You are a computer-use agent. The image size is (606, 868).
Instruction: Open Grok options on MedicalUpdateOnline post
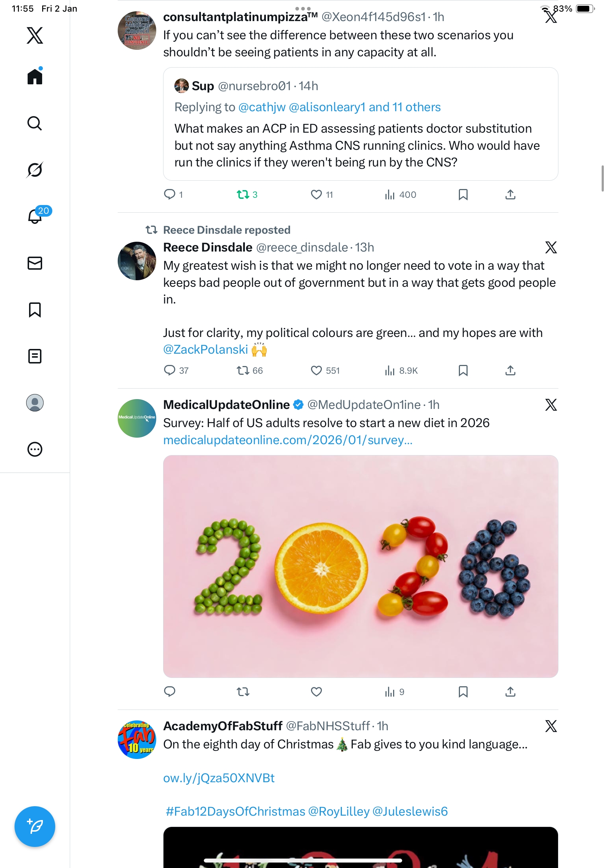(x=551, y=405)
